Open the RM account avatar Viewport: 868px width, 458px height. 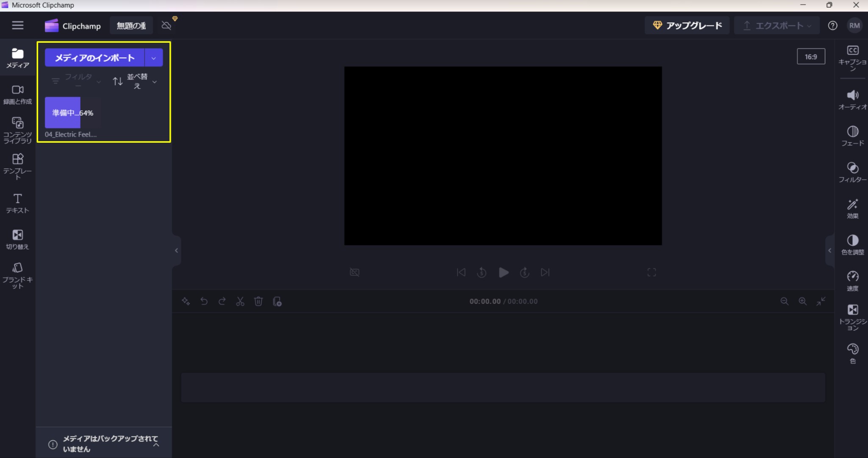pyautogui.click(x=854, y=25)
